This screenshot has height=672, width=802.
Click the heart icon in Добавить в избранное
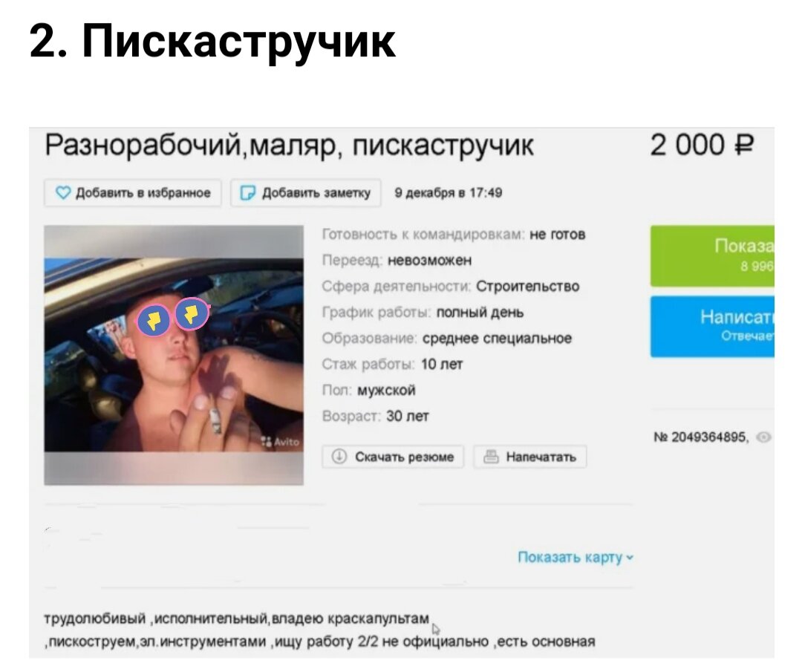click(63, 193)
